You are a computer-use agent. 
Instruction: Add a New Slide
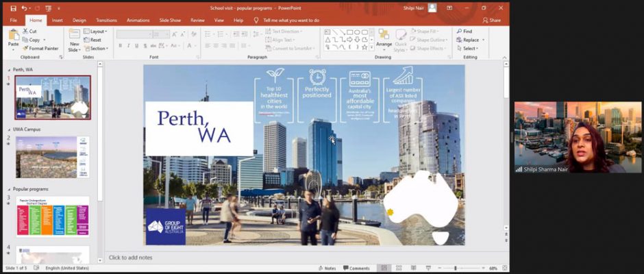coord(75,40)
